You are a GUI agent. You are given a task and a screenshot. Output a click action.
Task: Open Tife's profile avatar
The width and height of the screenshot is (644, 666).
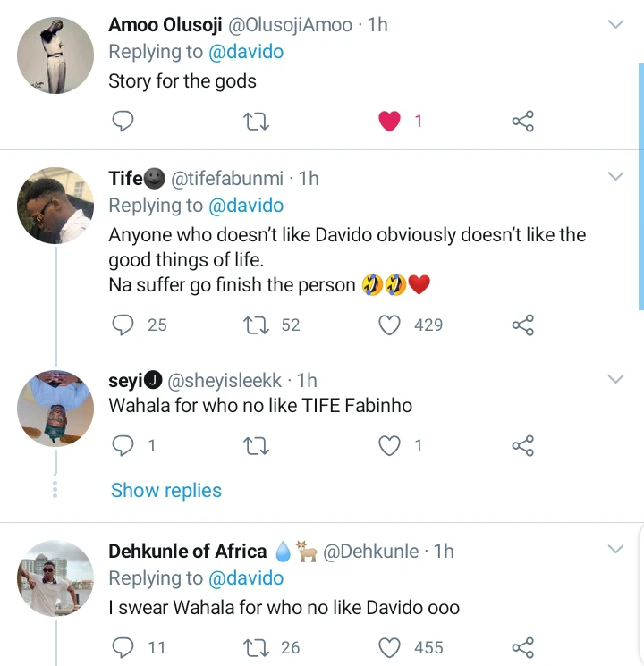(x=55, y=206)
